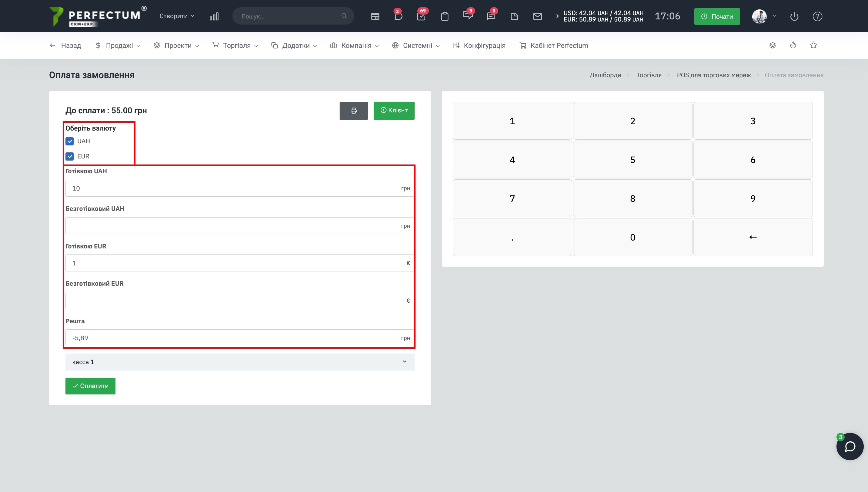The width and height of the screenshot is (868, 492).
Task: Click the favorites star icon
Action: click(813, 45)
